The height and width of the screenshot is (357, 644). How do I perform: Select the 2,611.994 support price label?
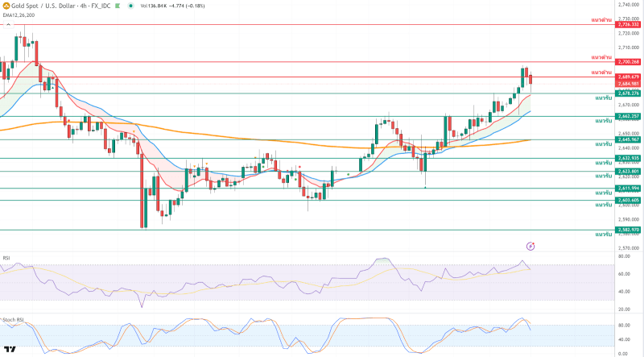tap(628, 188)
